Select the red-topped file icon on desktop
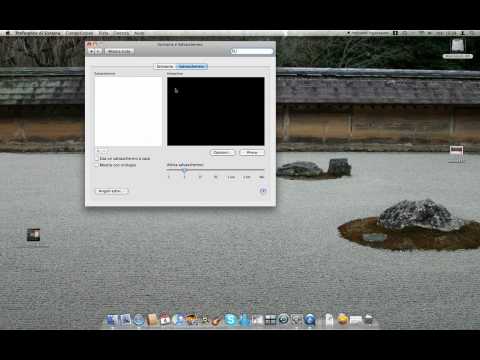This screenshot has width=480, height=360. point(456,150)
